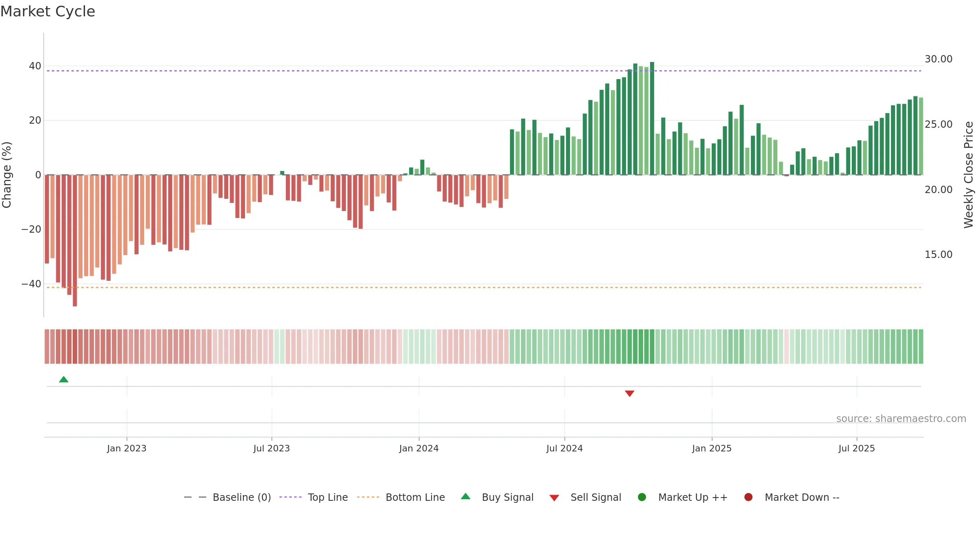Toggle the Bottom Line legend entry
Image resolution: width=980 pixels, height=551 pixels.
401,497
